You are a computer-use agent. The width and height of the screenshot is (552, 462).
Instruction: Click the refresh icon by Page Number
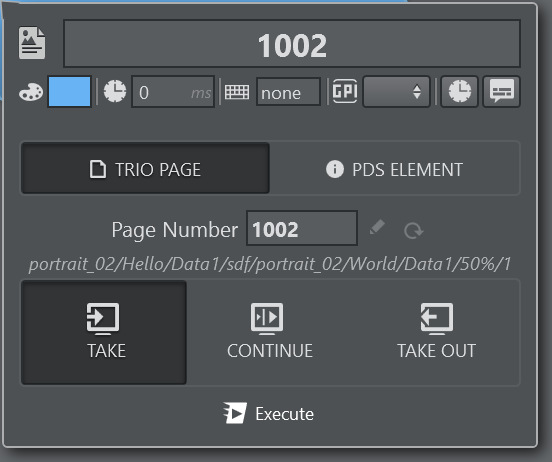tap(414, 231)
